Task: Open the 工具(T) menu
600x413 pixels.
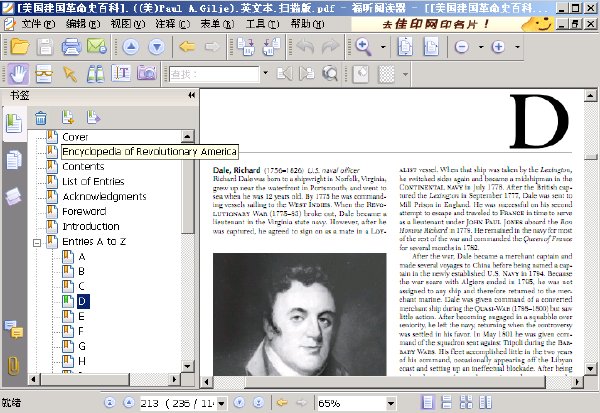Action: coord(262,24)
